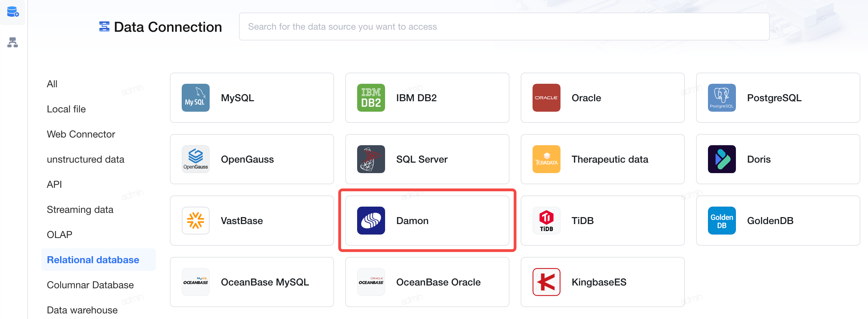Viewport: 868px width, 319px height.
Task: Switch to the All category
Action: 52,84
